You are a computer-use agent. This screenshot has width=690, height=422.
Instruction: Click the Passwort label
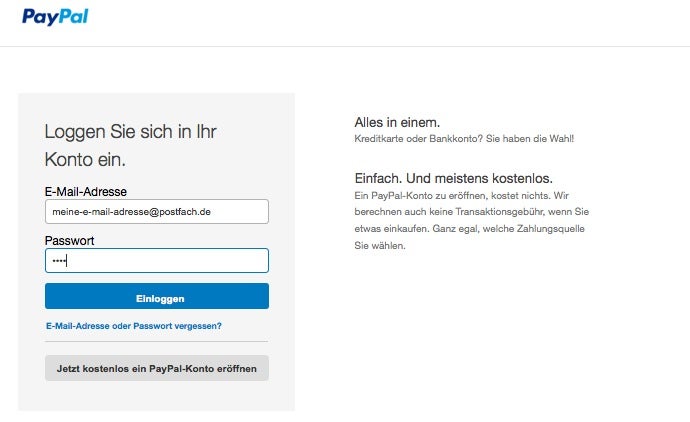70,241
